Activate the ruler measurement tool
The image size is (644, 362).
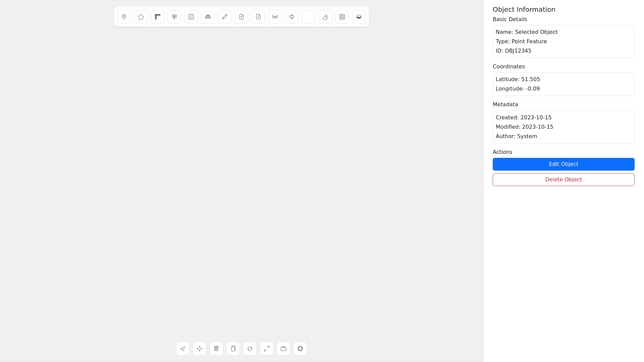158,17
